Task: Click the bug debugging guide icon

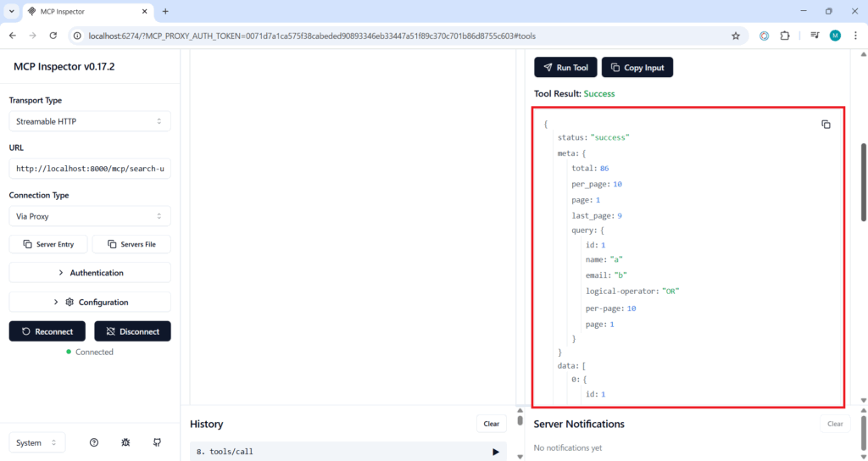Action: click(125, 442)
